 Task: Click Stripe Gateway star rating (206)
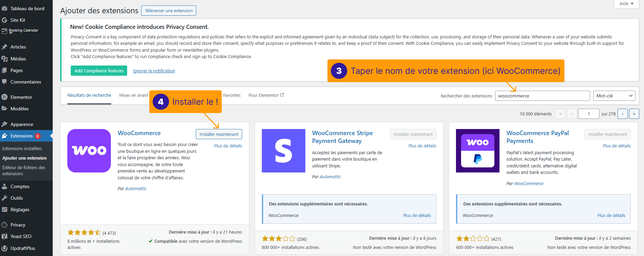pyautogui.click(x=278, y=239)
